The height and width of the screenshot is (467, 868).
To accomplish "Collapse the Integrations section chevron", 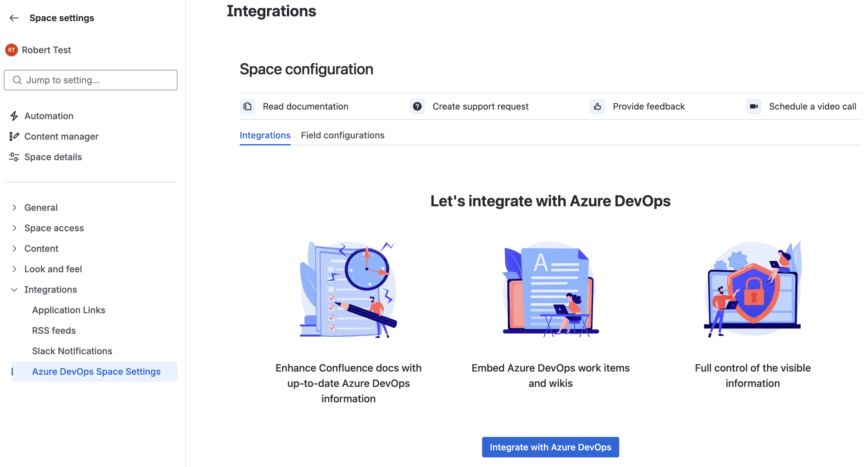I will (x=14, y=290).
